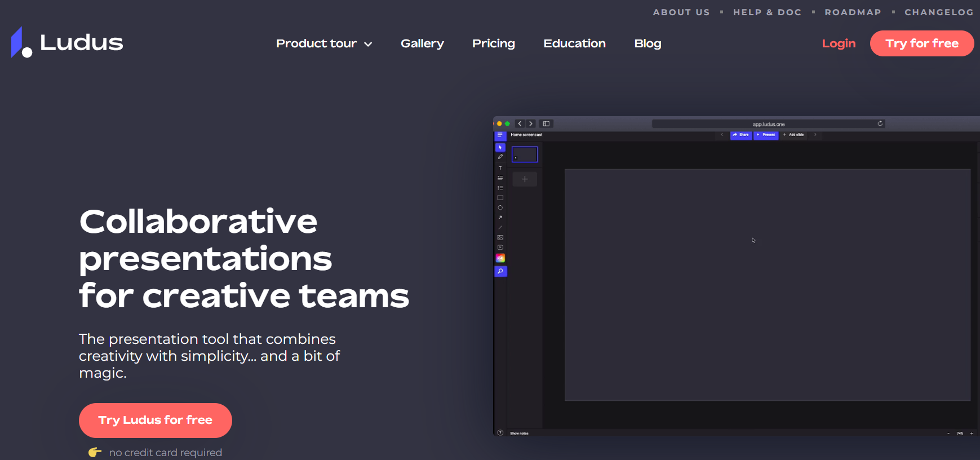
Task: Select slide 1 thumbnail
Action: (x=525, y=154)
